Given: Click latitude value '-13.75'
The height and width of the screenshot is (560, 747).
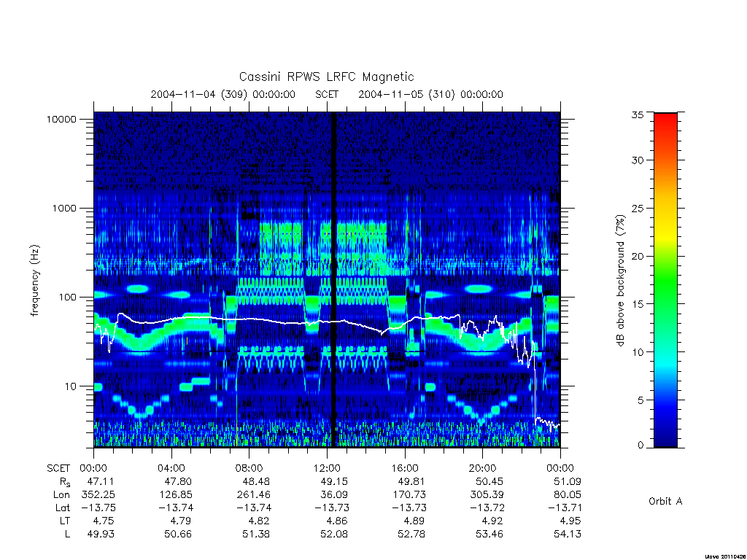Looking at the screenshot, I should (98, 507).
